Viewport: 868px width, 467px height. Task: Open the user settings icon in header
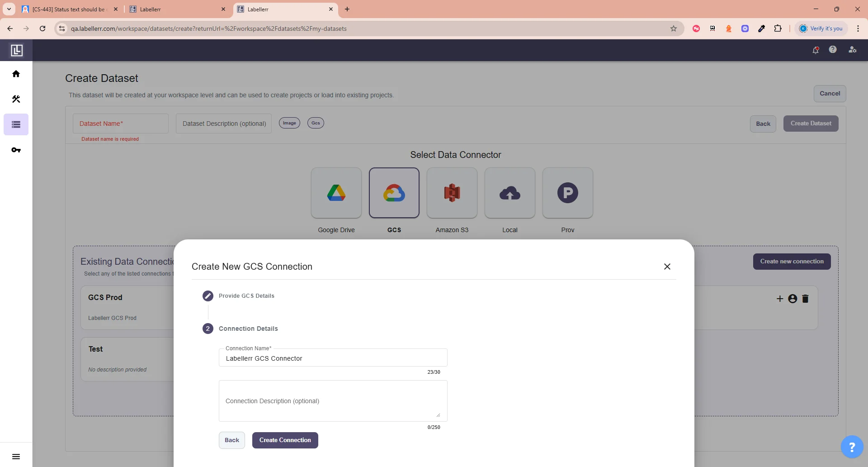tap(853, 50)
